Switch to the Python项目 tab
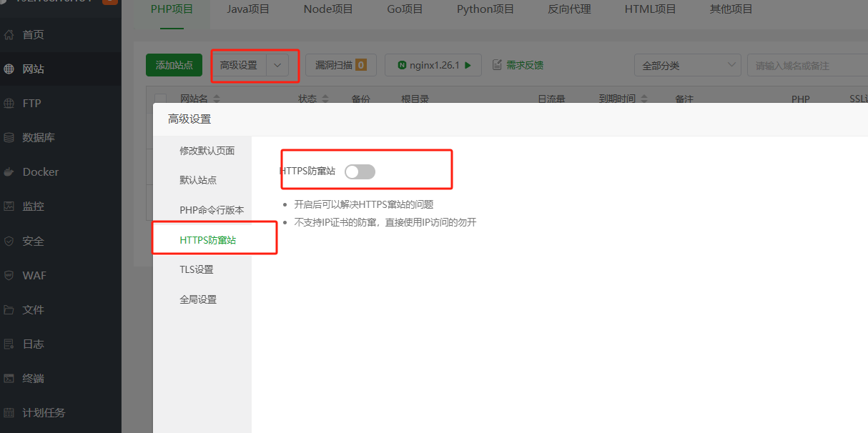 [485, 9]
